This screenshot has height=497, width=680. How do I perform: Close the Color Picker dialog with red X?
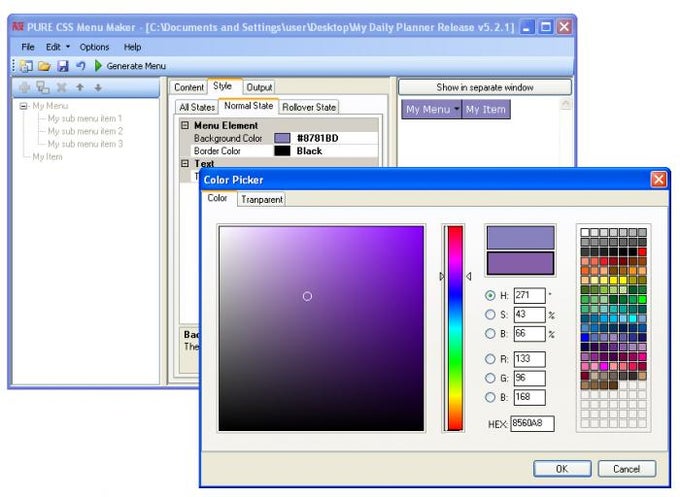(x=658, y=179)
